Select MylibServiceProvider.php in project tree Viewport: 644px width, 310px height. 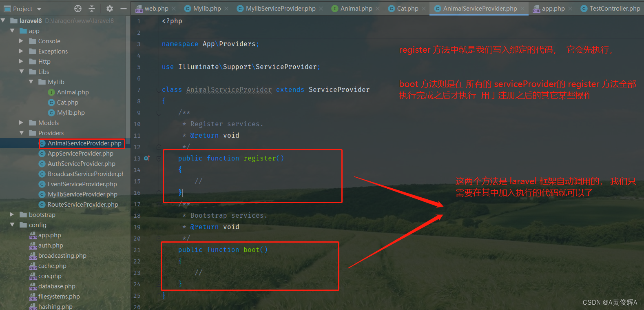82,194
